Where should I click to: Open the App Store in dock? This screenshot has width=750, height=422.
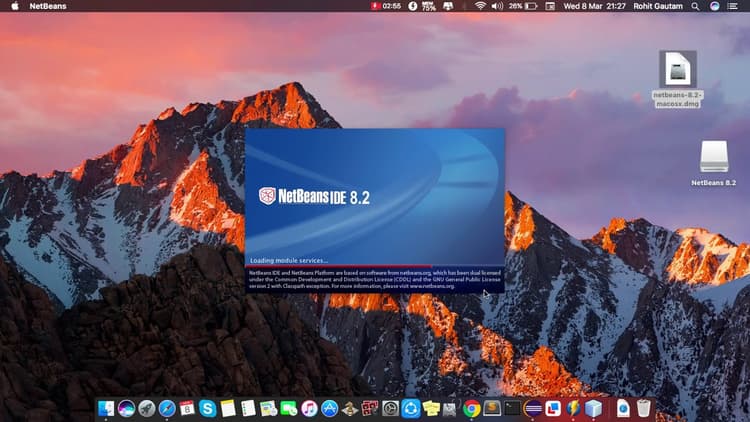coord(330,409)
